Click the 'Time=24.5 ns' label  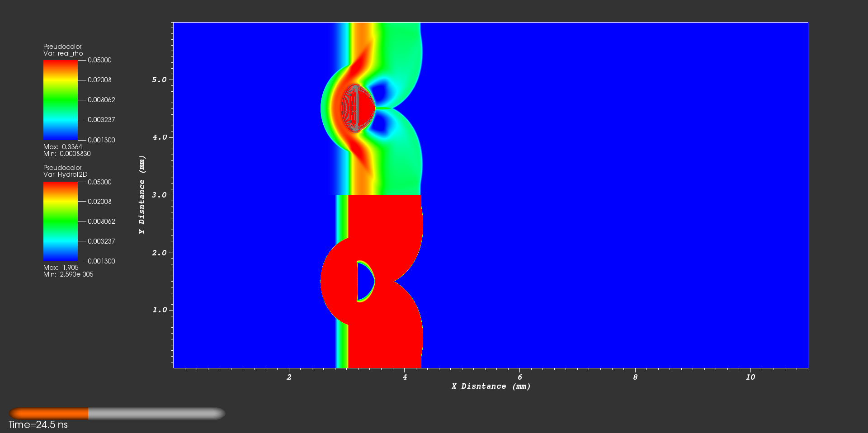point(38,425)
